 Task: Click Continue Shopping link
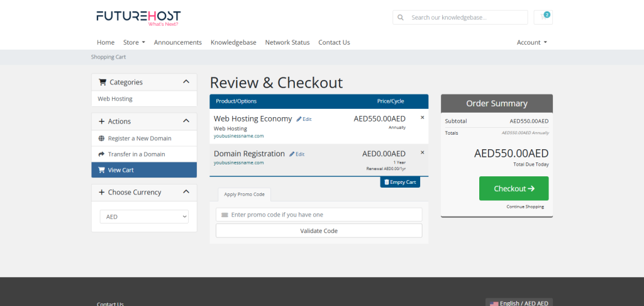tap(525, 207)
